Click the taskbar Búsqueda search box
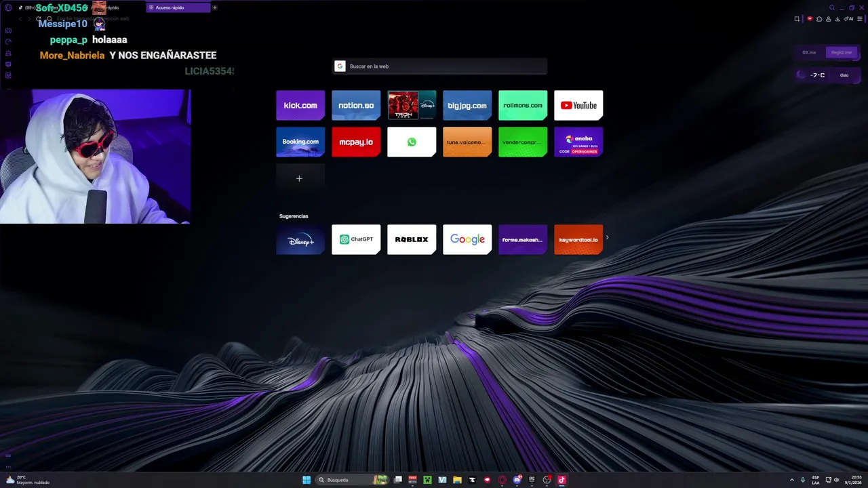 click(352, 480)
